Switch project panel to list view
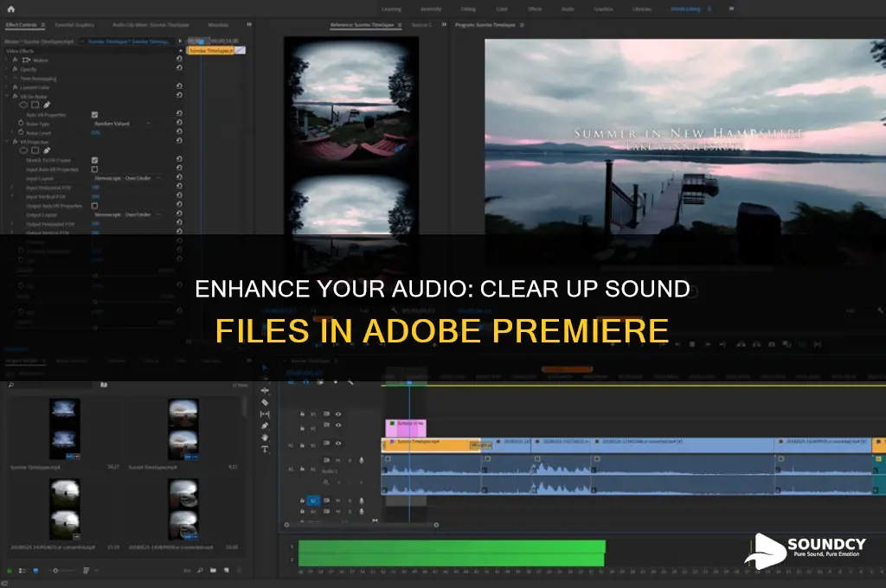This screenshot has width=886, height=588. click(x=22, y=571)
